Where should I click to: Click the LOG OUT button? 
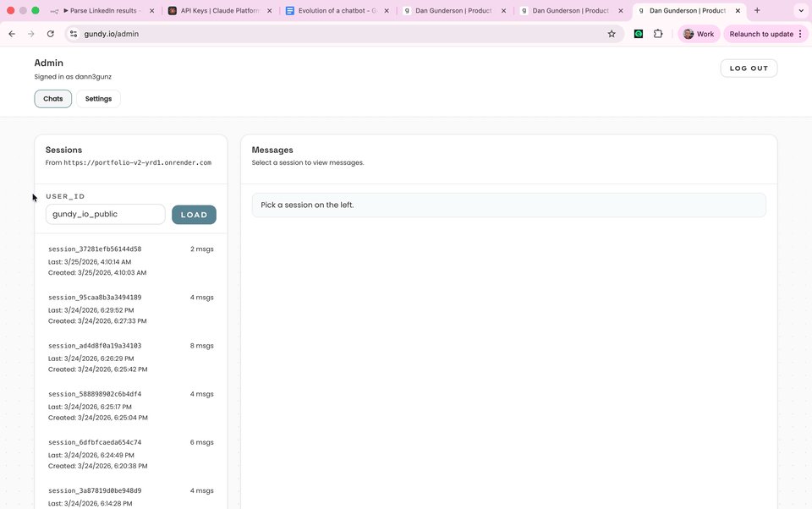748,68
